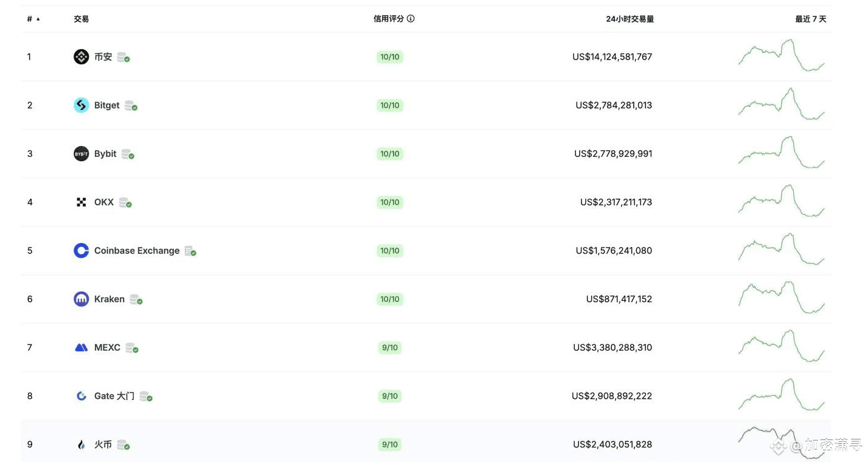Click the Bybit exchange logo
This screenshot has height=462, width=868.
(x=81, y=154)
